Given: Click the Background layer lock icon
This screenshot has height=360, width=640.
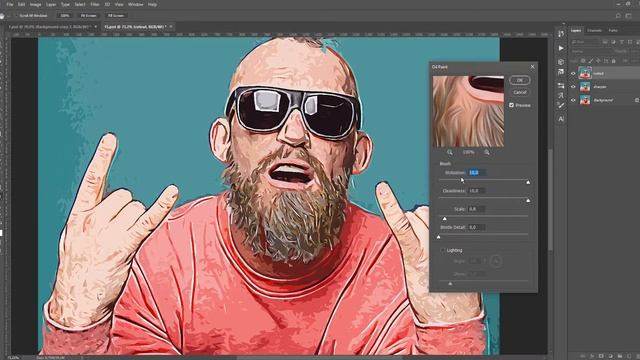Looking at the screenshot, I should 637,100.
